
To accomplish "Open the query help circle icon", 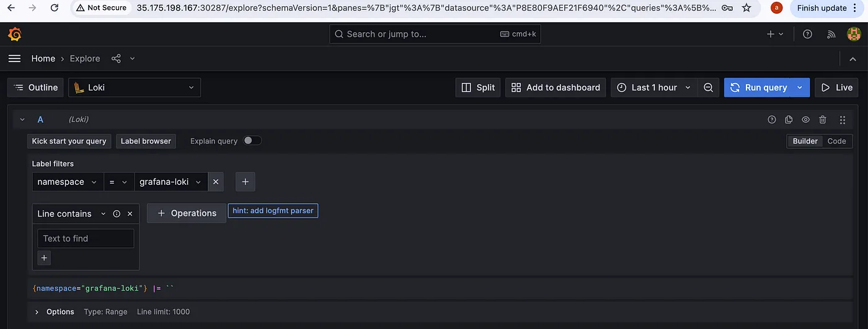I will tap(772, 120).
